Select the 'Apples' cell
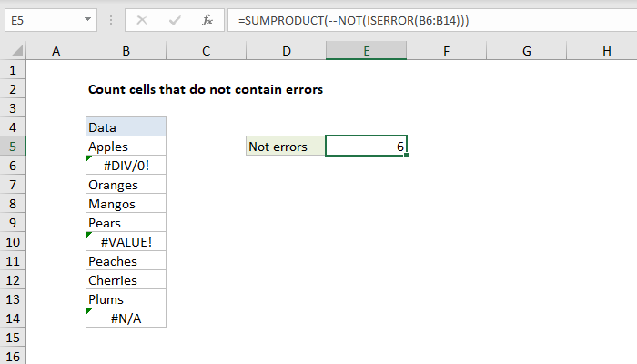 [126, 147]
